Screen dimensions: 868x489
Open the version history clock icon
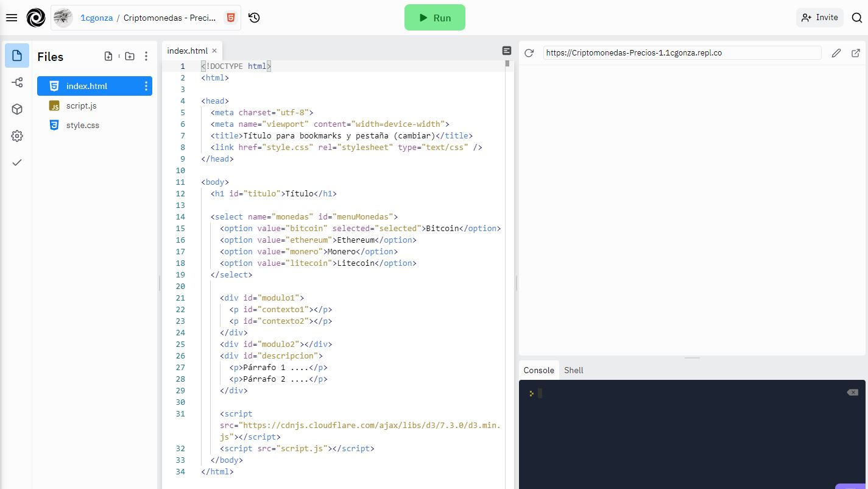point(255,18)
